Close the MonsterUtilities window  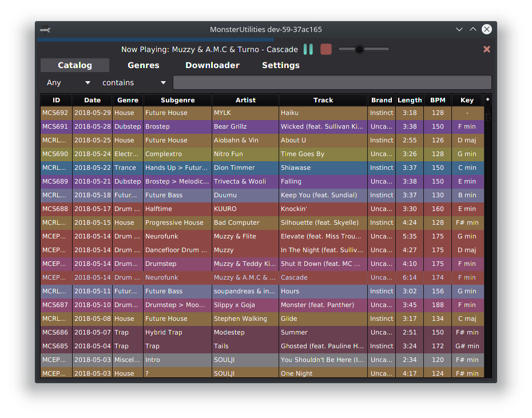(x=487, y=30)
